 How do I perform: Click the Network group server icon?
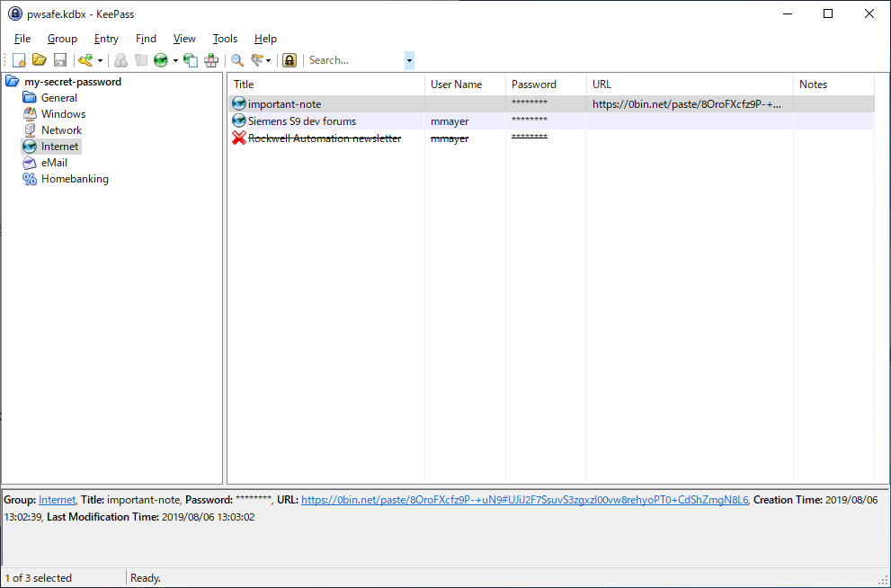30,130
